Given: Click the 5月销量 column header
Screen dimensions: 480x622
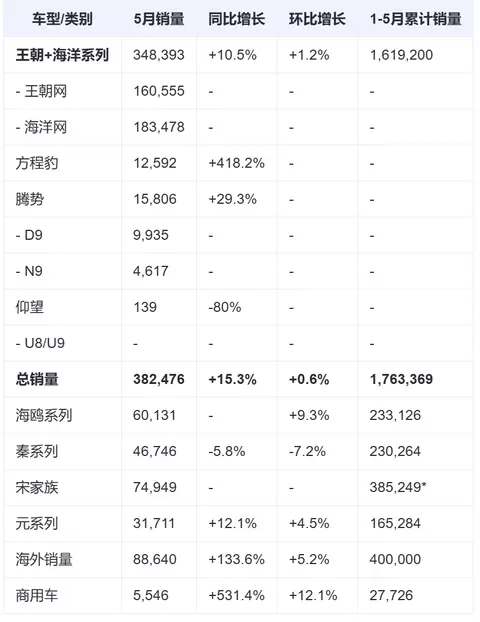Looking at the screenshot, I should click(159, 19).
